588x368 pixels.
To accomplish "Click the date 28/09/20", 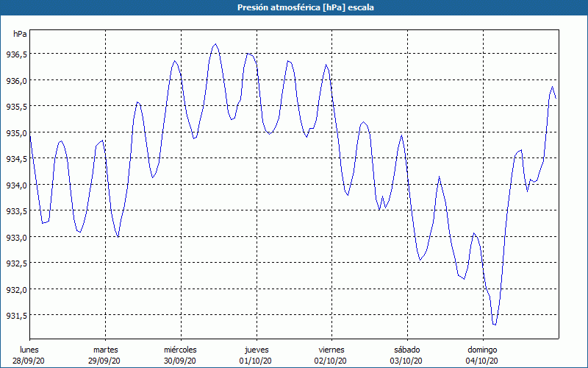I will (29, 361).
